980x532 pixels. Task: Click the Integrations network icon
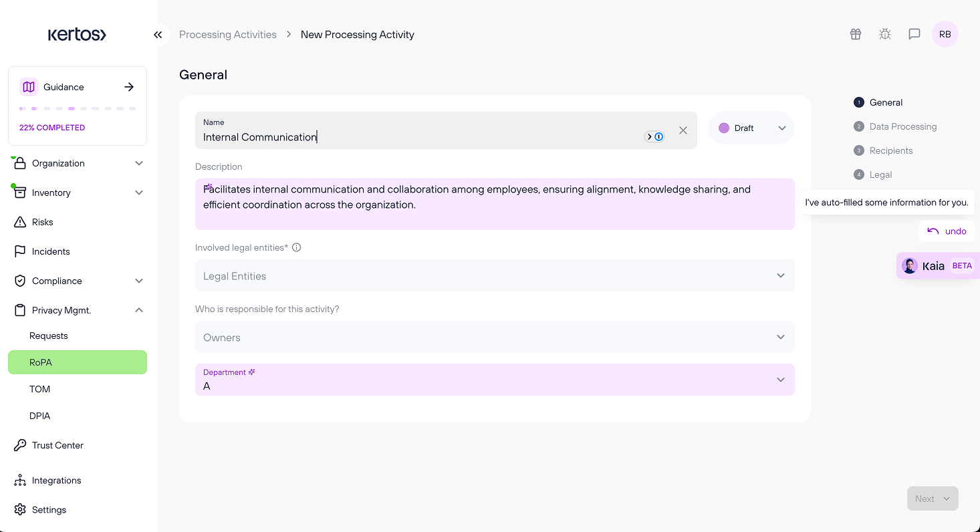pyautogui.click(x=20, y=481)
